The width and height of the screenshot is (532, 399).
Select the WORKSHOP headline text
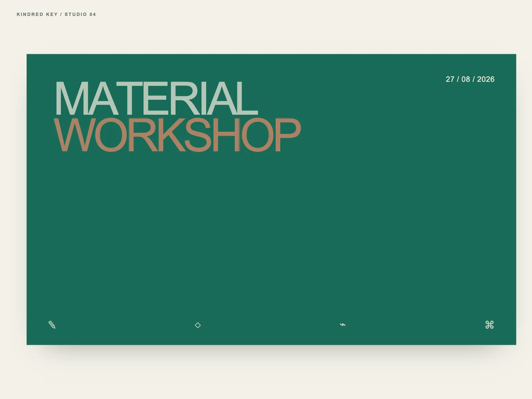pyautogui.click(x=177, y=135)
